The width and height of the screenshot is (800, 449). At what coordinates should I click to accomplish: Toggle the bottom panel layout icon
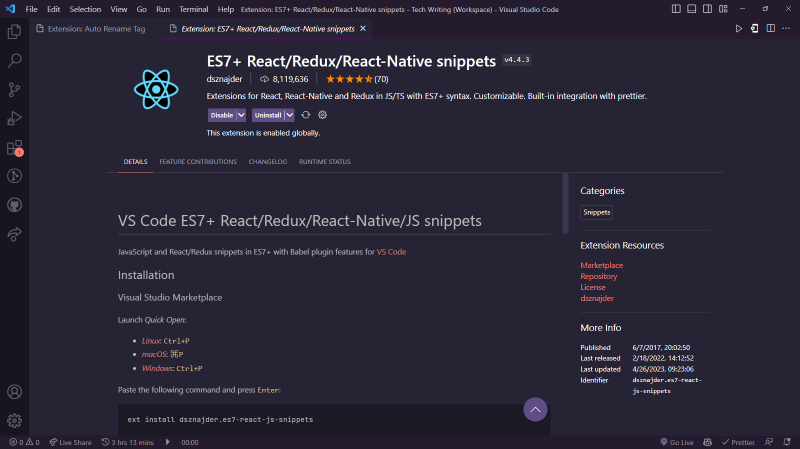tap(691, 9)
